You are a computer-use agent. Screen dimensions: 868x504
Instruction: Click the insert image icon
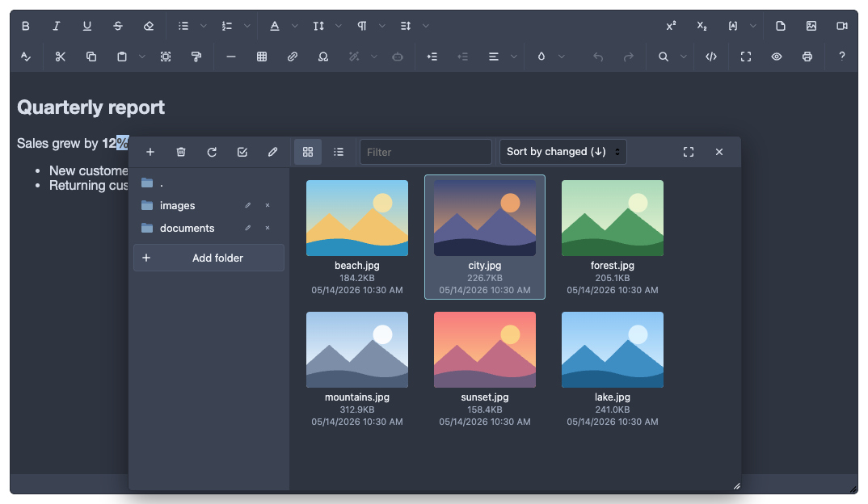(x=811, y=26)
